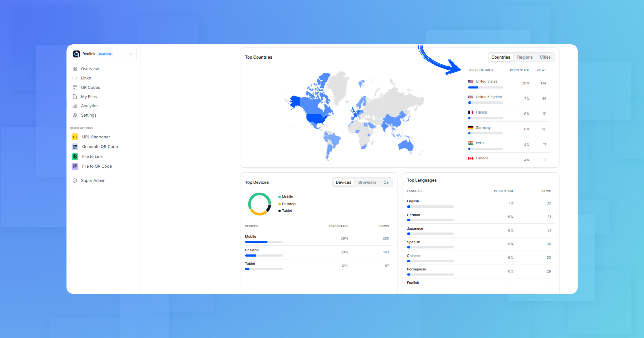Click the 'German' language row

click(x=480, y=217)
